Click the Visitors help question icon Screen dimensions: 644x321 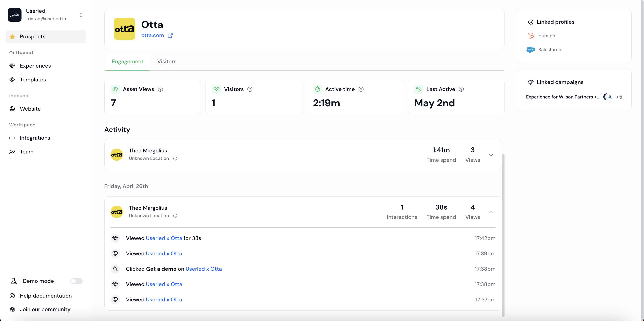coord(250,89)
